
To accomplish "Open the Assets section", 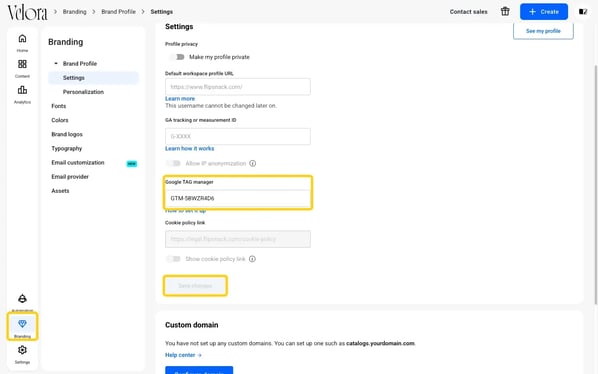I will point(60,191).
